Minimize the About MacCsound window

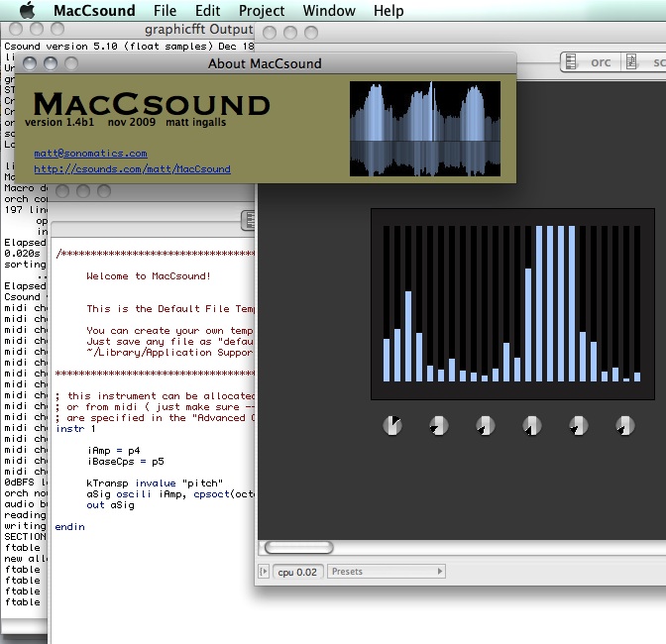click(x=51, y=63)
